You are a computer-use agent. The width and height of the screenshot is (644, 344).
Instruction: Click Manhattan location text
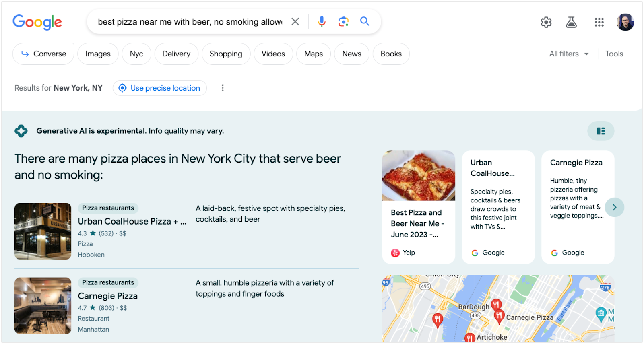(x=93, y=330)
